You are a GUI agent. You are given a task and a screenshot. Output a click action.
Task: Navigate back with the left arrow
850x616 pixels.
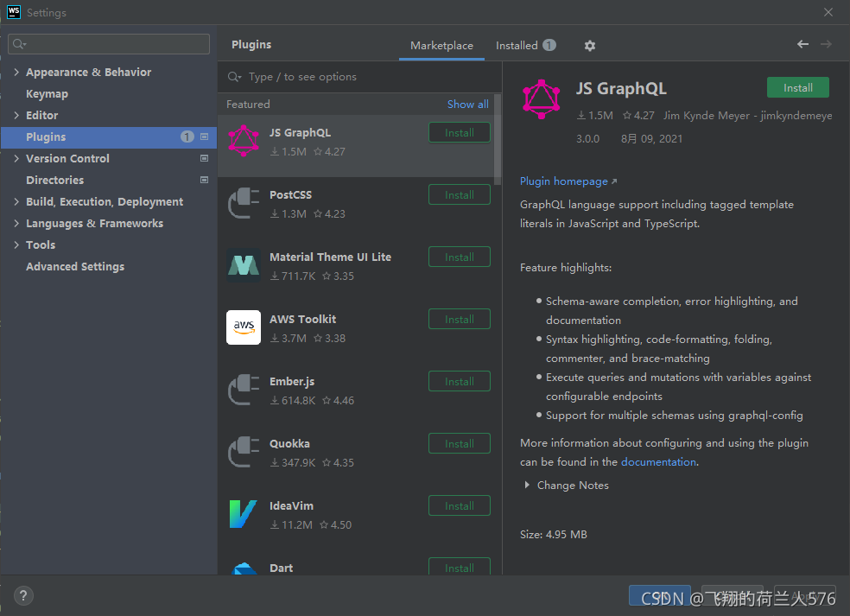point(802,44)
